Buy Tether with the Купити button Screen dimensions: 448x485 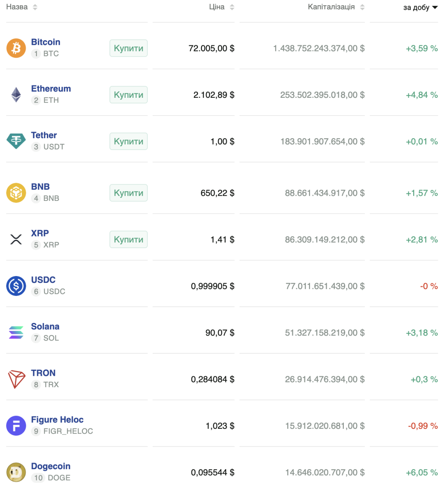(x=128, y=141)
